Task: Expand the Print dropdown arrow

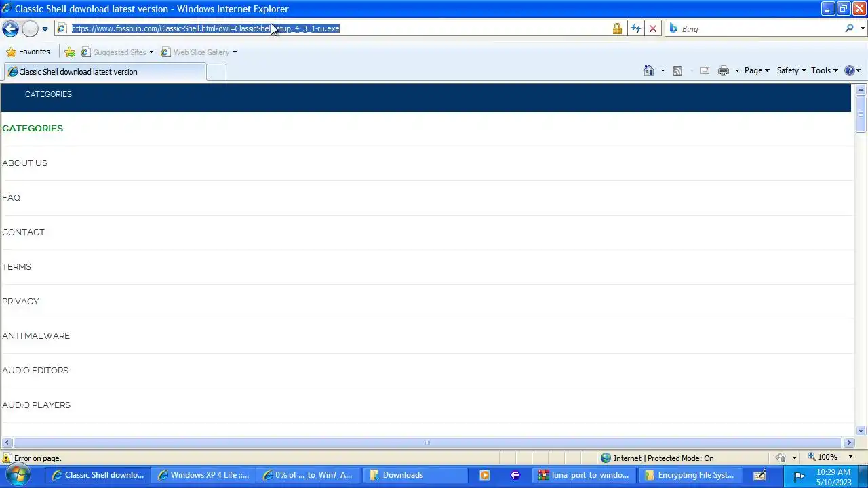Action: pos(737,70)
